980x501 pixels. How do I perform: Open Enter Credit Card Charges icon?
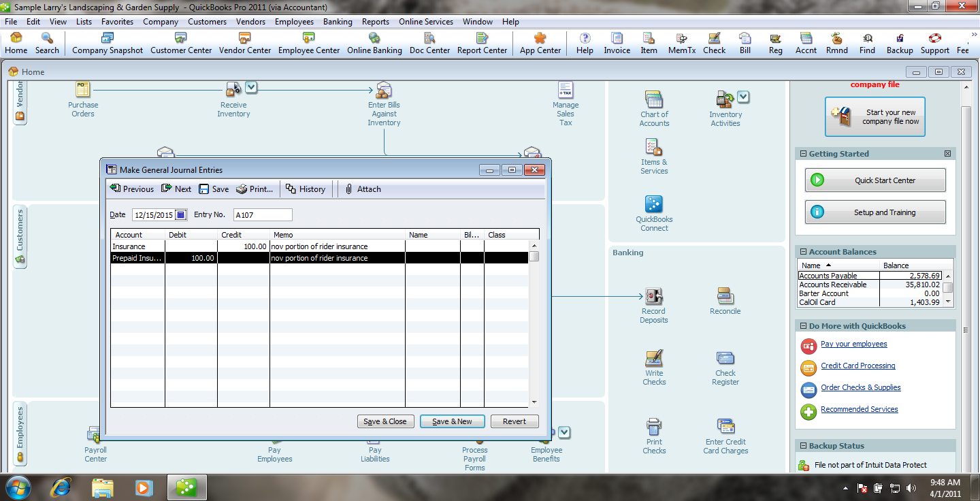pyautogui.click(x=725, y=436)
